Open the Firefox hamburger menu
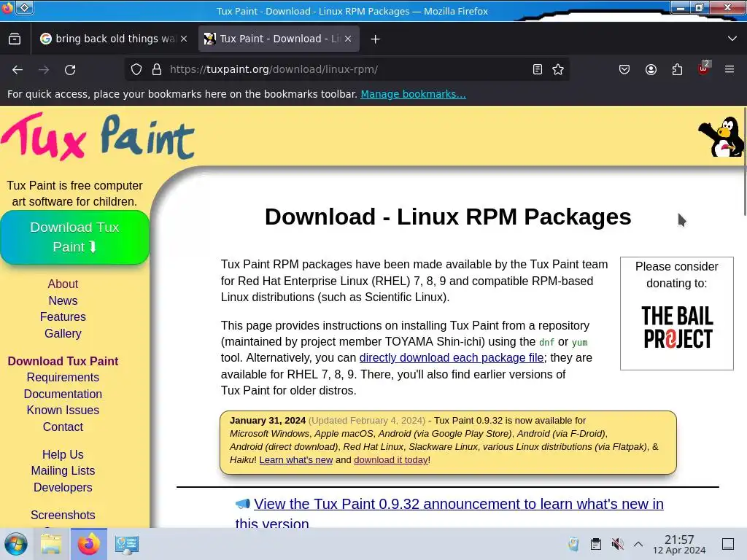This screenshot has width=747, height=560. pos(729,69)
